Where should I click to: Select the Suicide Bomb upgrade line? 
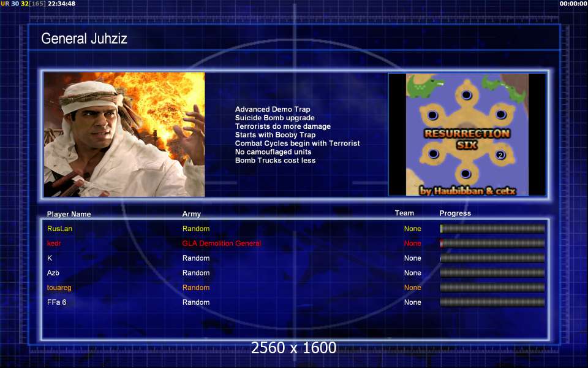coord(275,118)
